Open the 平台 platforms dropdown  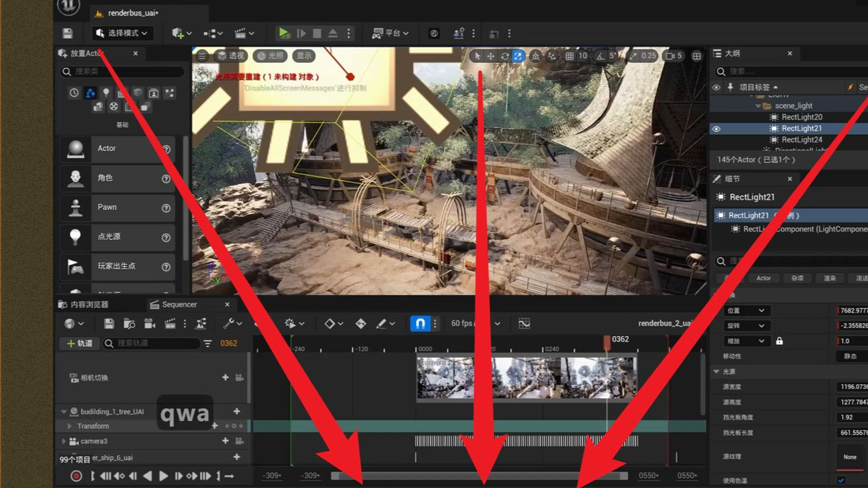pos(390,33)
